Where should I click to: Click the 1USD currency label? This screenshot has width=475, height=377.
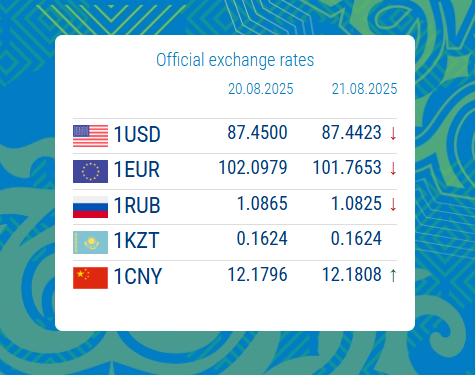tap(137, 134)
